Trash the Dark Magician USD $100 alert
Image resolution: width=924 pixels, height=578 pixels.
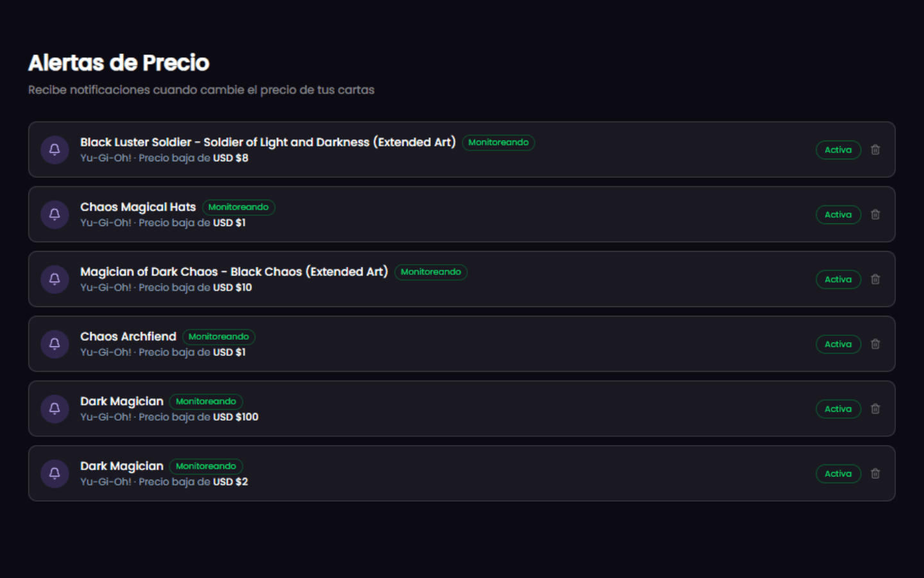point(875,409)
